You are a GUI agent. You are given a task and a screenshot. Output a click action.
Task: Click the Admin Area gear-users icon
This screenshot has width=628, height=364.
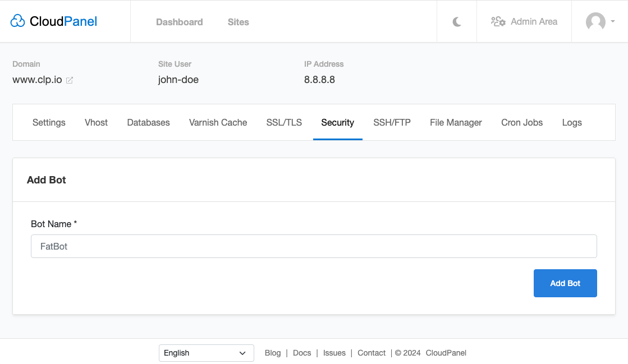click(x=498, y=22)
